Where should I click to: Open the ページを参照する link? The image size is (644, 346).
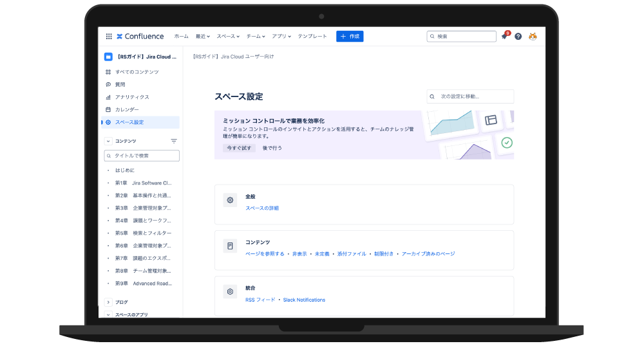pyautogui.click(x=265, y=254)
